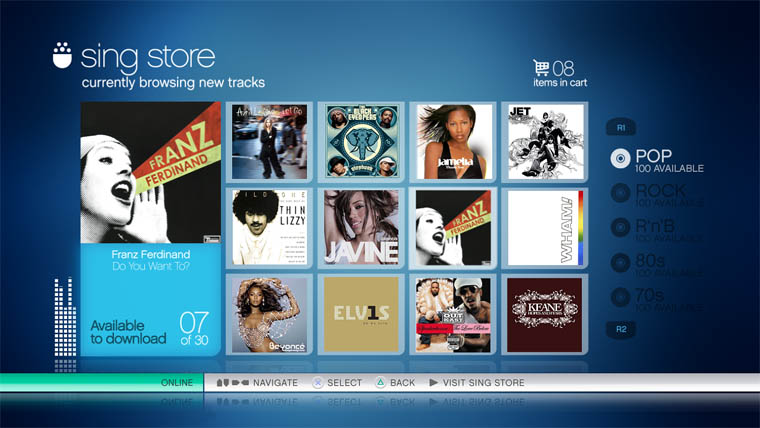Select the R'n'B genre disc icon

(x=620, y=227)
